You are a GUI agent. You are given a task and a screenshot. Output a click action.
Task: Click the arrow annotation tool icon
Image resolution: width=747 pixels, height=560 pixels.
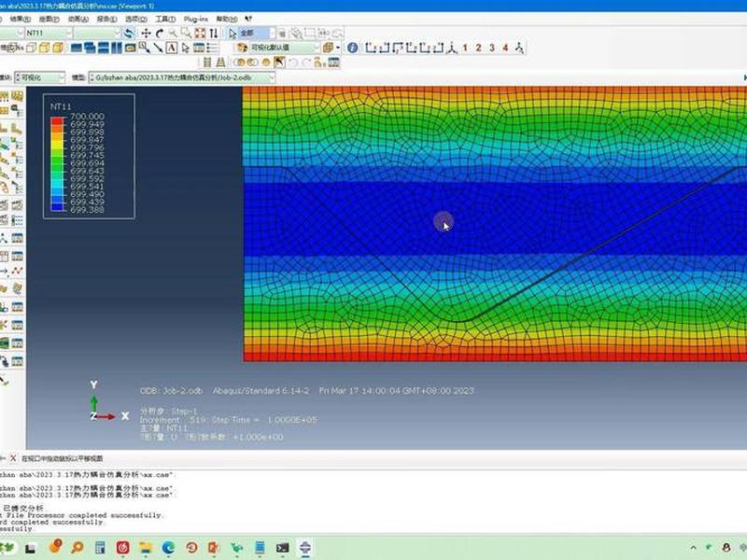point(158,48)
